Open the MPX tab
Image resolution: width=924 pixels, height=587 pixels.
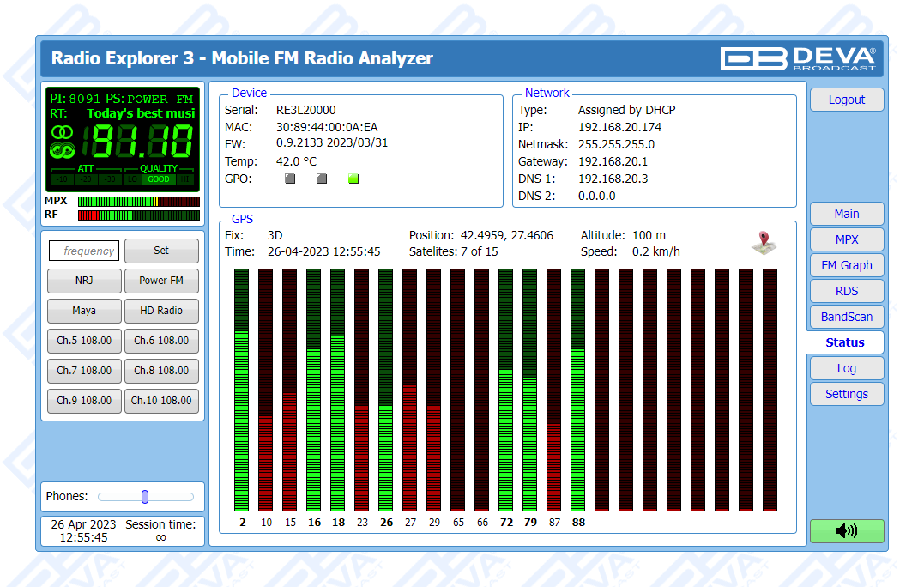846,239
